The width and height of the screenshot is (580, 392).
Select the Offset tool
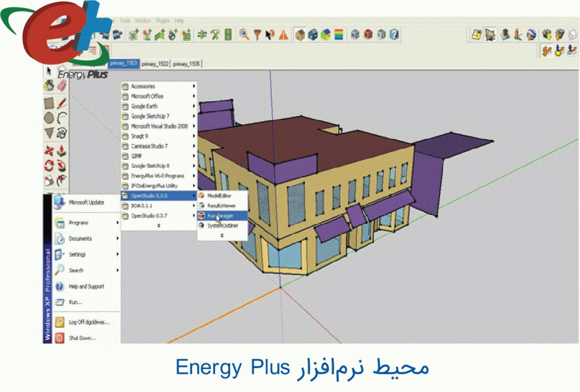click(x=62, y=181)
